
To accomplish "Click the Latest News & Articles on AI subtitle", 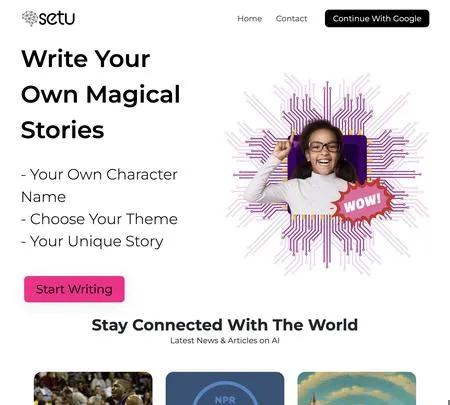I will coord(225,341).
